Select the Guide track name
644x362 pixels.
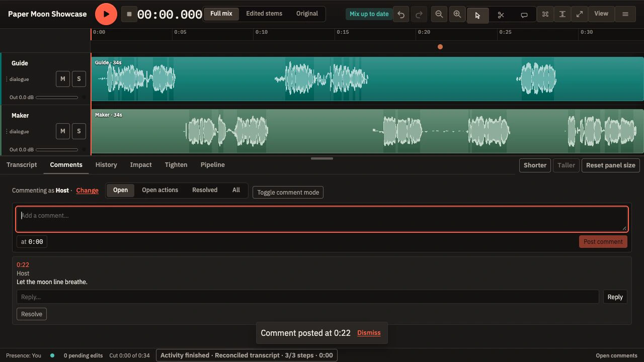click(x=20, y=63)
